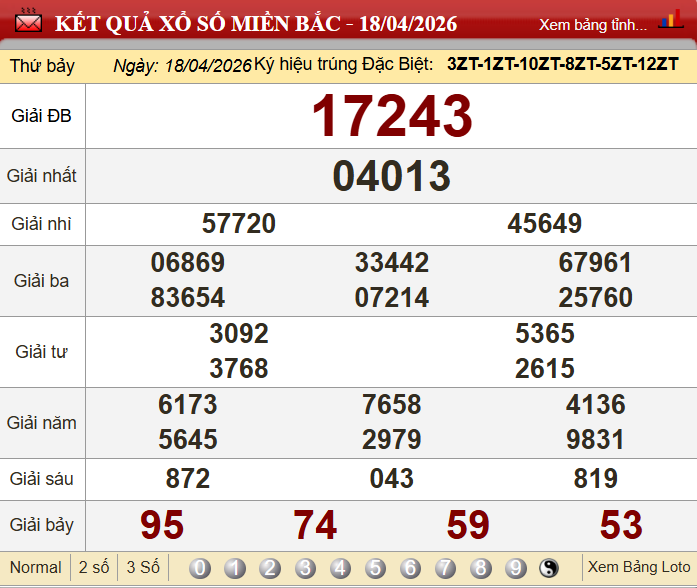Filter results by digit 1 ball

pos(235,568)
